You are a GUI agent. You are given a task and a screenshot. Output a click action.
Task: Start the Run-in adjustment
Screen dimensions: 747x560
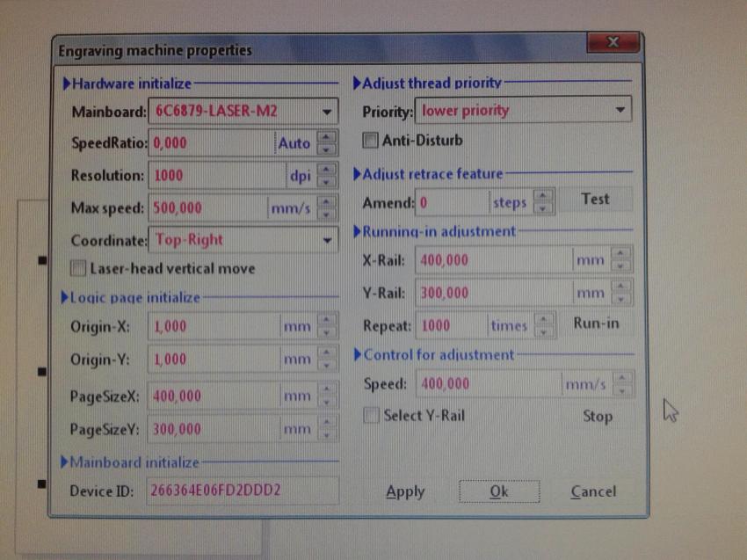pos(596,324)
